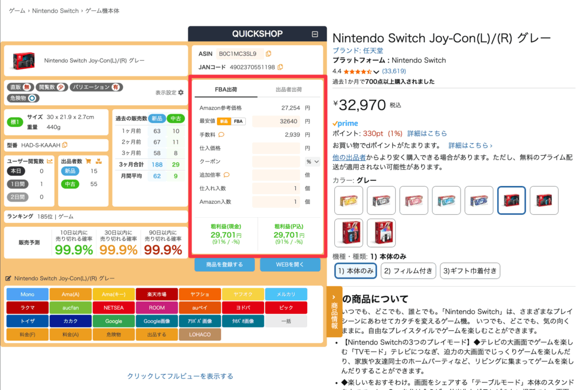Click the 最安値 price input showing 32640
This screenshot has width=588, height=390.
pos(276,121)
